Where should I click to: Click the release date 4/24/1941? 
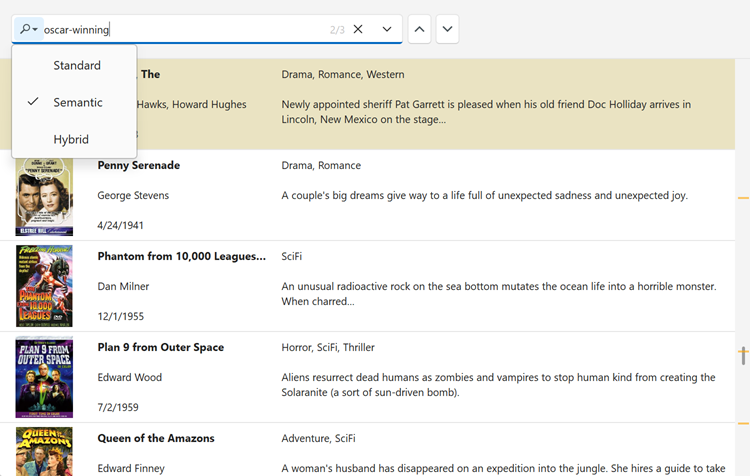pyautogui.click(x=121, y=225)
